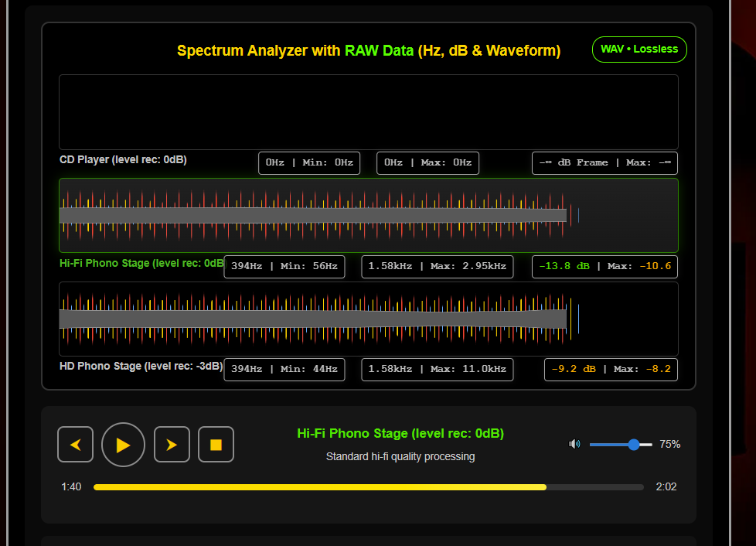Screen dimensions: 756x546
Task: Click the '-9.2 dB | Max: -8.2' readout
Action: click(x=611, y=370)
